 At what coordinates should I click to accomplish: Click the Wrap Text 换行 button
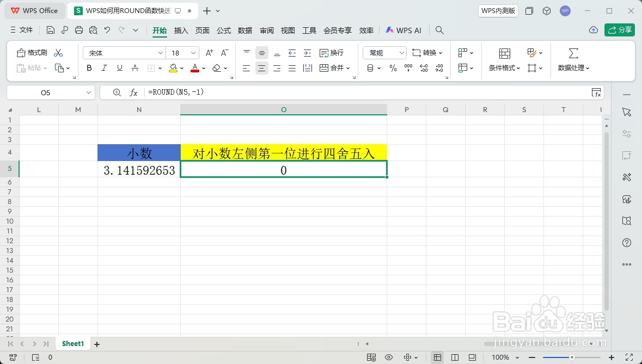332,53
